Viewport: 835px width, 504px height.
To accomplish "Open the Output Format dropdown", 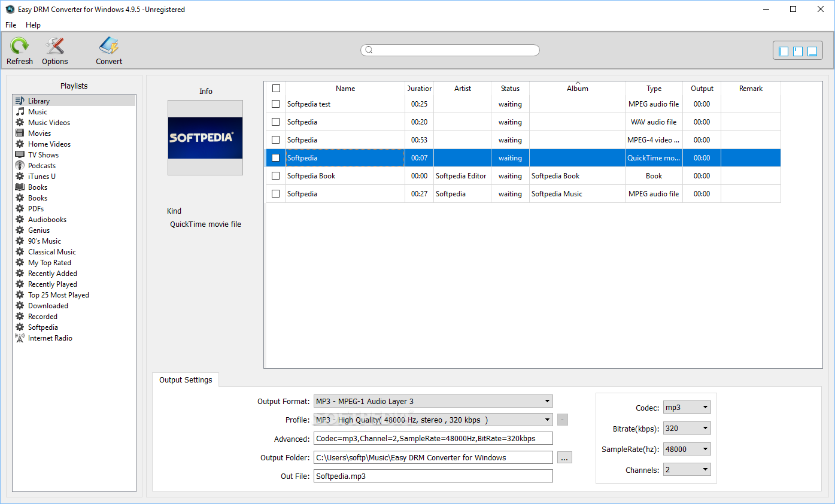I will tap(433, 401).
